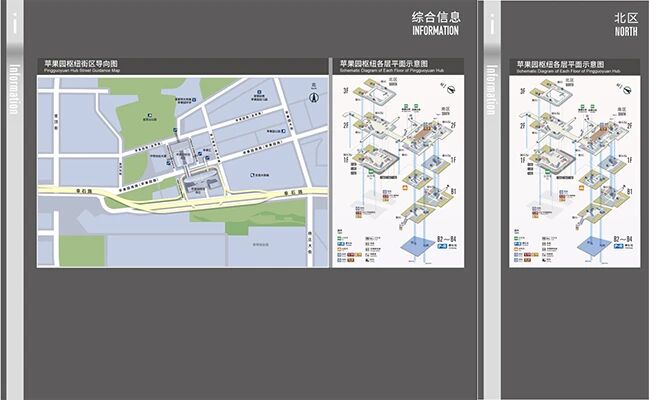Open the 北区 NORTH header
649x400 pixels.
(x=626, y=24)
